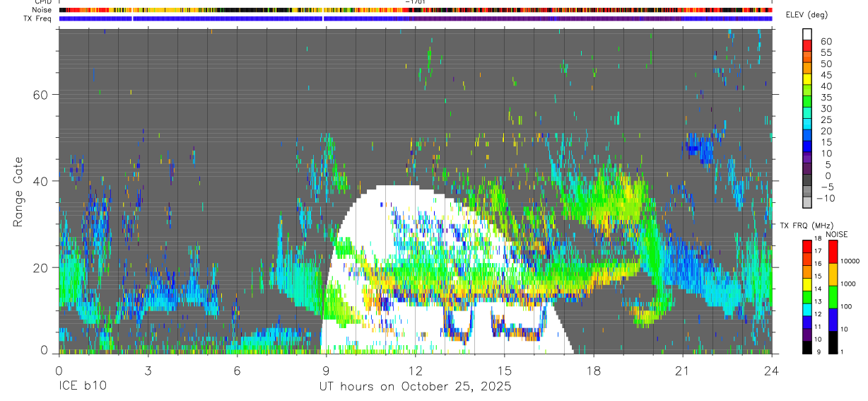Click the 'ELEV (deg)' color bar title

coord(807,15)
